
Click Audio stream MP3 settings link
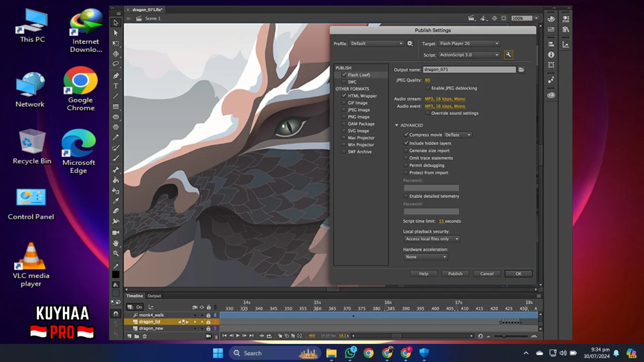click(445, 99)
